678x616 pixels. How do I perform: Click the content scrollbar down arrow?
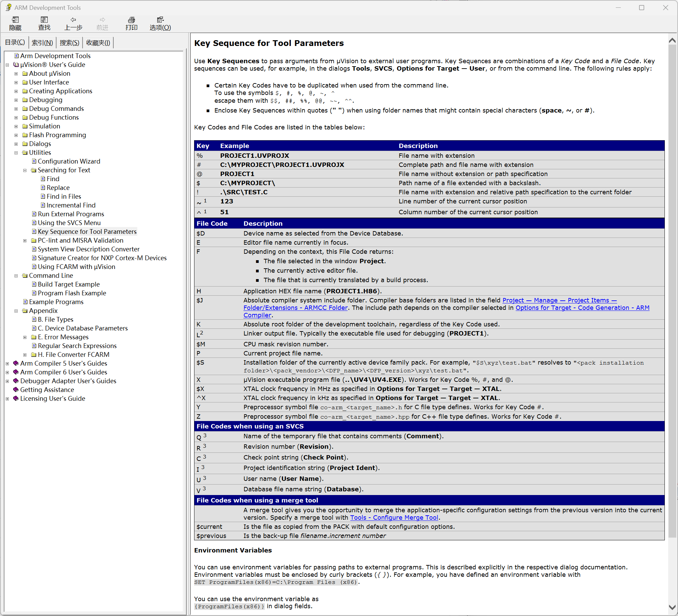(x=672, y=607)
